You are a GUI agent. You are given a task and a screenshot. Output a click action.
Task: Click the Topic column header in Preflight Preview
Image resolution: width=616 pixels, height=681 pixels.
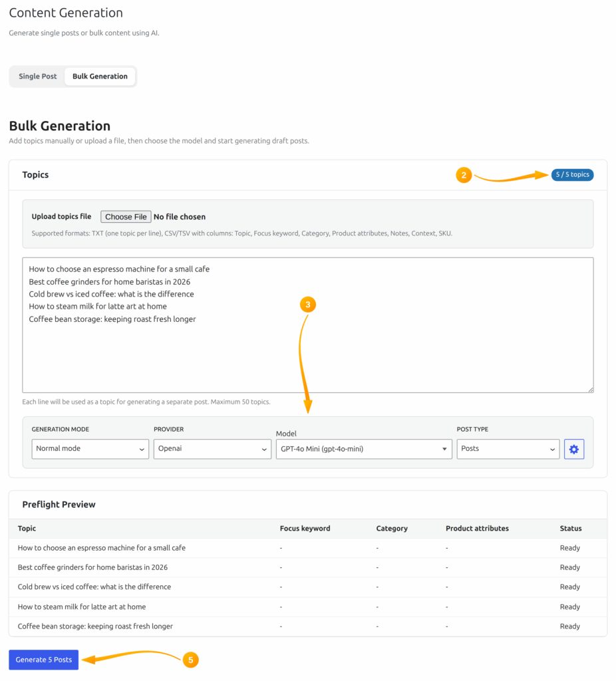(x=27, y=529)
